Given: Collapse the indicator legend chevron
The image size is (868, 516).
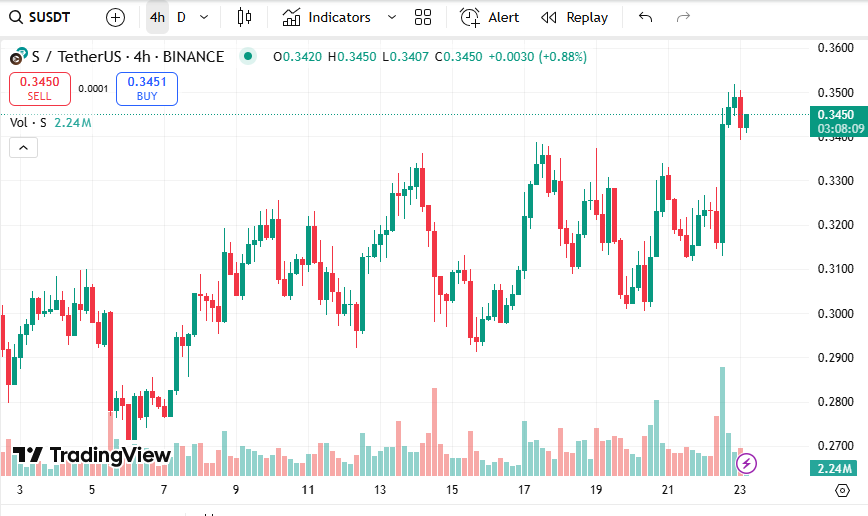Looking at the screenshot, I should coord(23,148).
